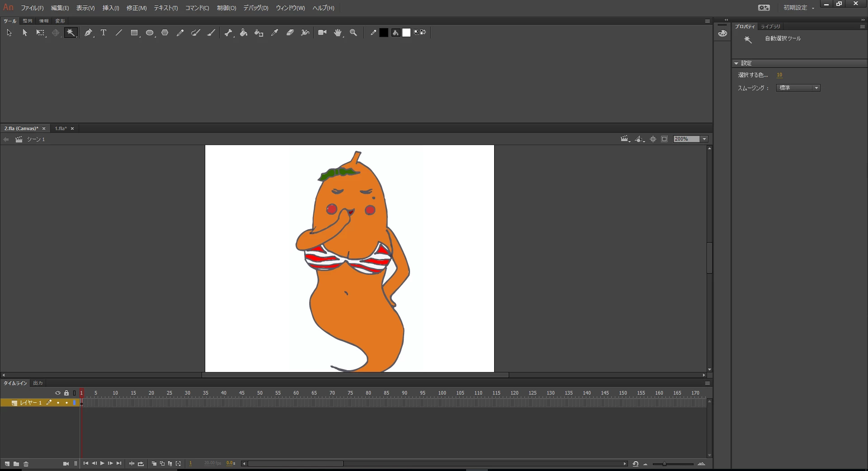Screen dimensions: 868x471
Task: Click the Black and White reset icon
Action: pos(416,32)
